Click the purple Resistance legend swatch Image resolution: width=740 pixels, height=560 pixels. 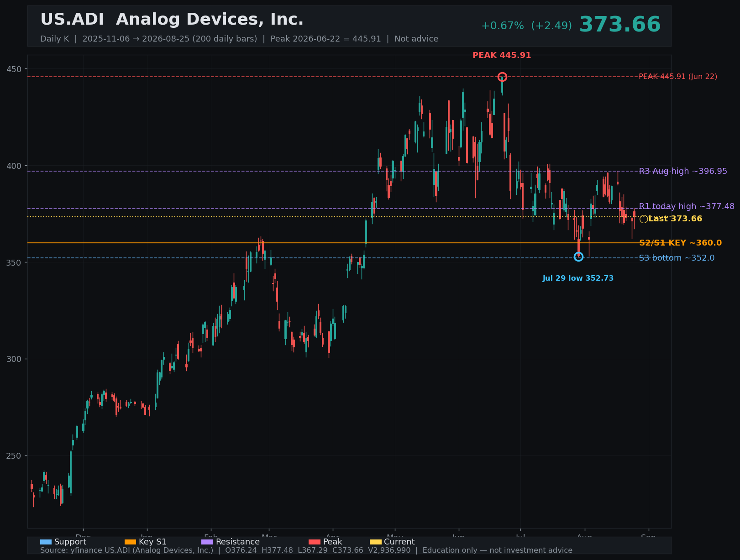click(x=207, y=542)
